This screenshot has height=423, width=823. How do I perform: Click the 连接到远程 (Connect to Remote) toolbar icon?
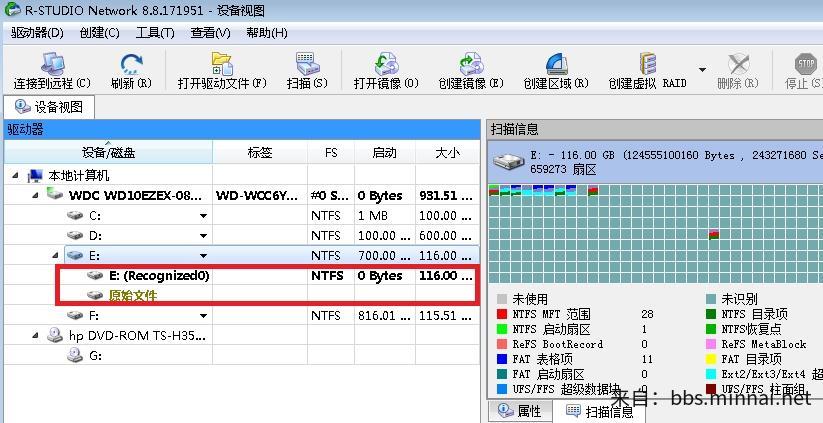pyautogui.click(x=51, y=64)
